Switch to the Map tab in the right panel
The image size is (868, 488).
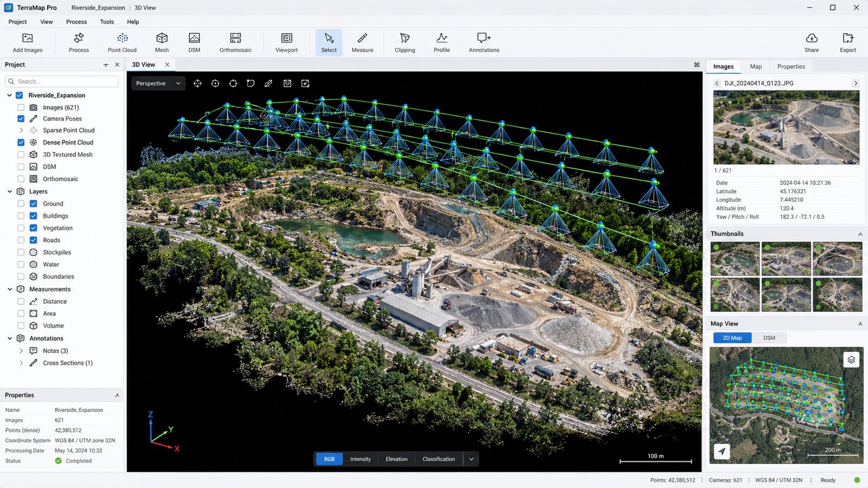tap(756, 67)
